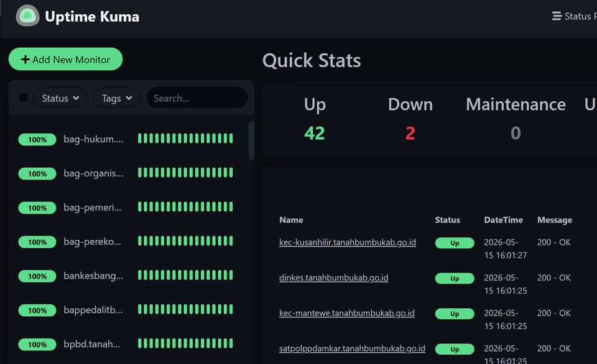
Task: Click the 200 - OK message for kec-kusanhilir
Action: tap(553, 242)
